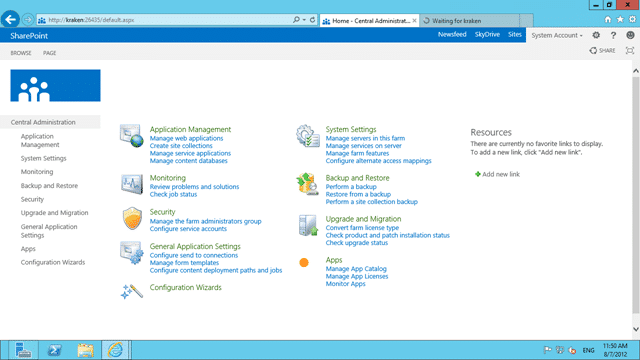Open Configure alternate access mappings link
Image resolution: width=640 pixels, height=360 pixels.
(x=378, y=161)
